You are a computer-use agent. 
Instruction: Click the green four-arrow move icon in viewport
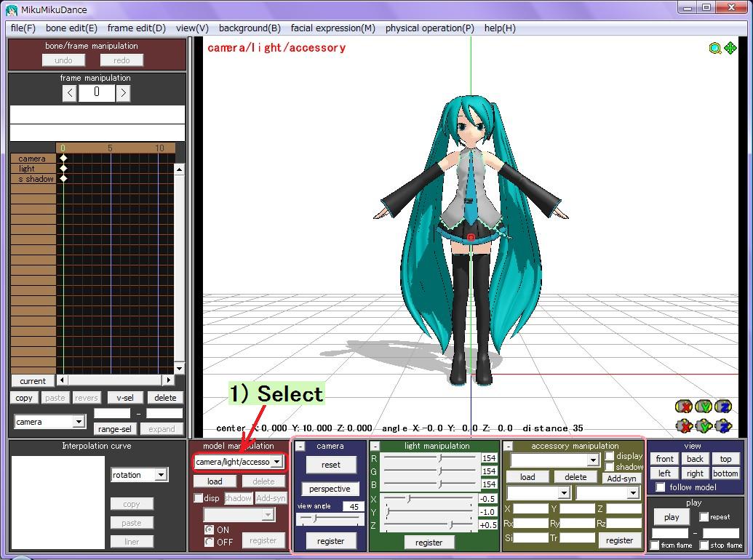click(x=730, y=48)
